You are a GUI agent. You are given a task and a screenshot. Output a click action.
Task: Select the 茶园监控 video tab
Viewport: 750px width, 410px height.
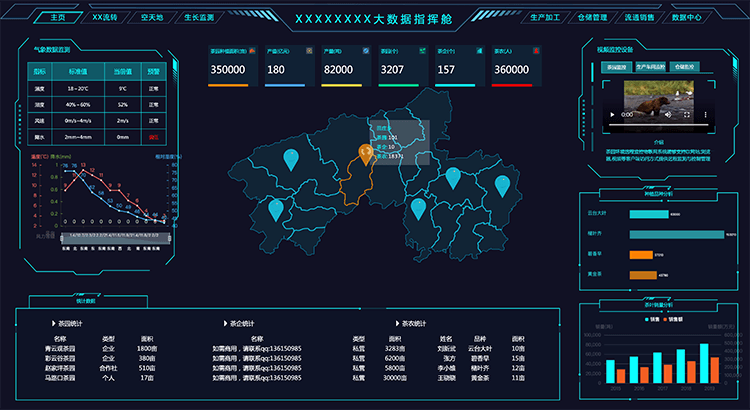617,67
